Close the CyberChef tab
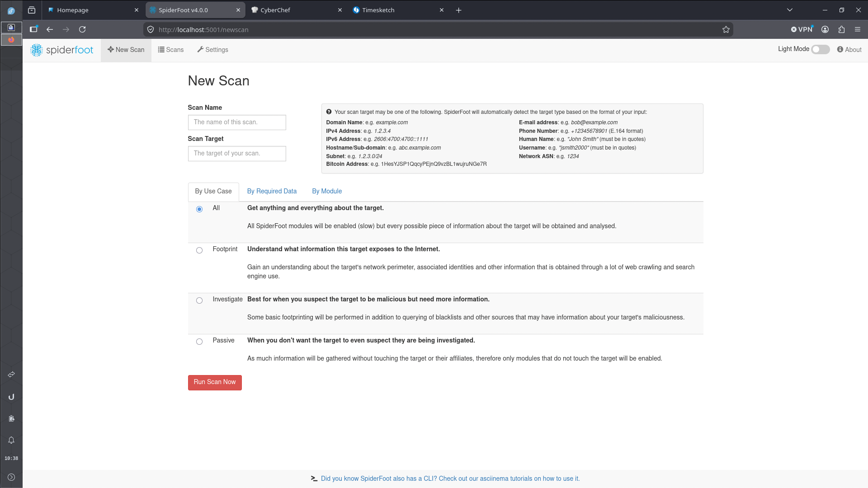The image size is (868, 488). click(340, 10)
